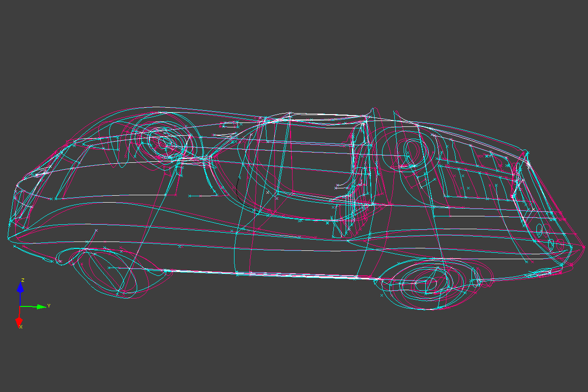Screen dimensions: 588x392
Task: Click the hub center of the lower-right wheel
Action: (424, 284)
